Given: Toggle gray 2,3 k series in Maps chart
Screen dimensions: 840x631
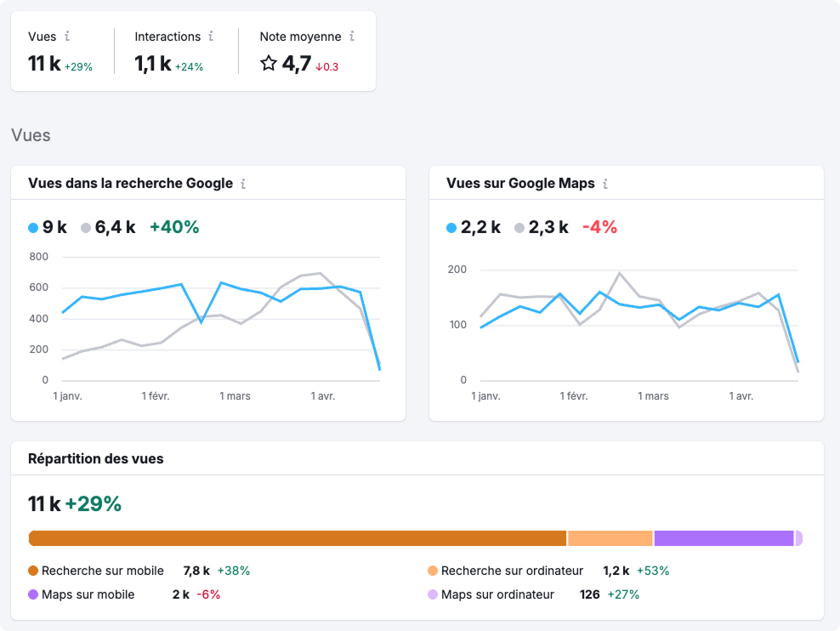Looking at the screenshot, I should coord(542,227).
